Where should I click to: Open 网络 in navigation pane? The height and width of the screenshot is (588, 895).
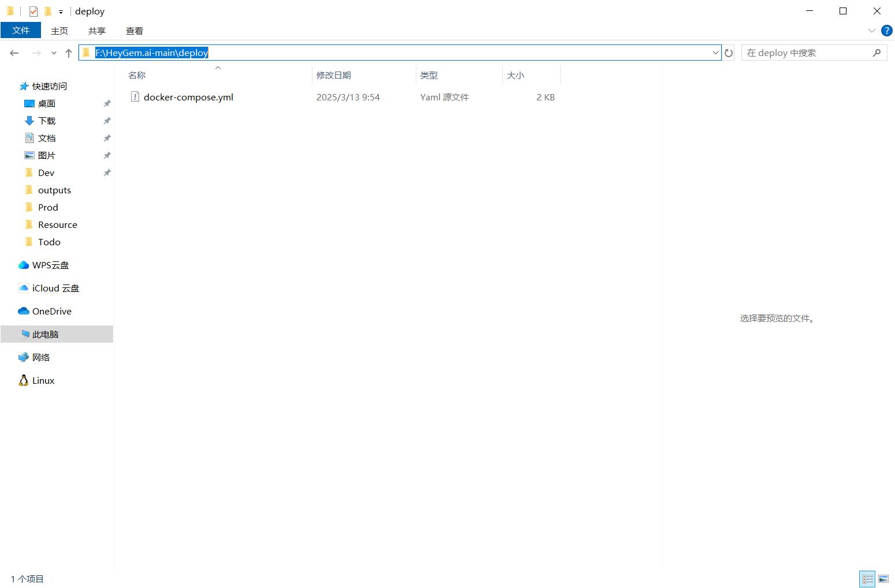coord(40,357)
